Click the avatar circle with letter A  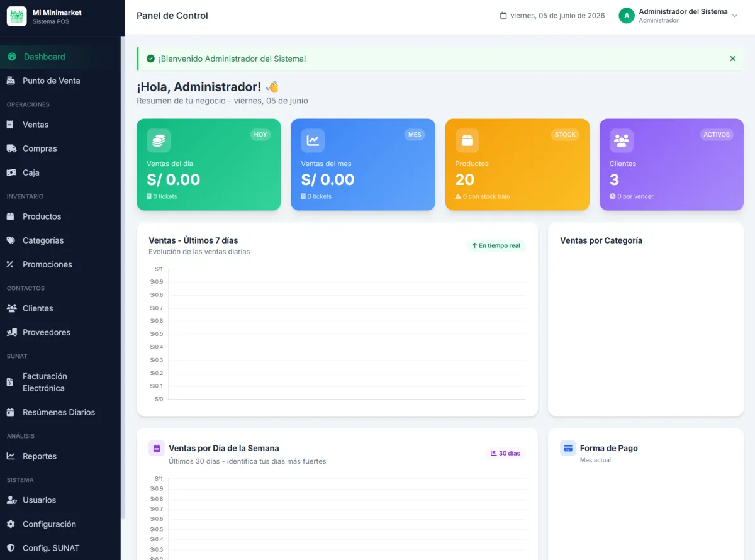point(627,16)
